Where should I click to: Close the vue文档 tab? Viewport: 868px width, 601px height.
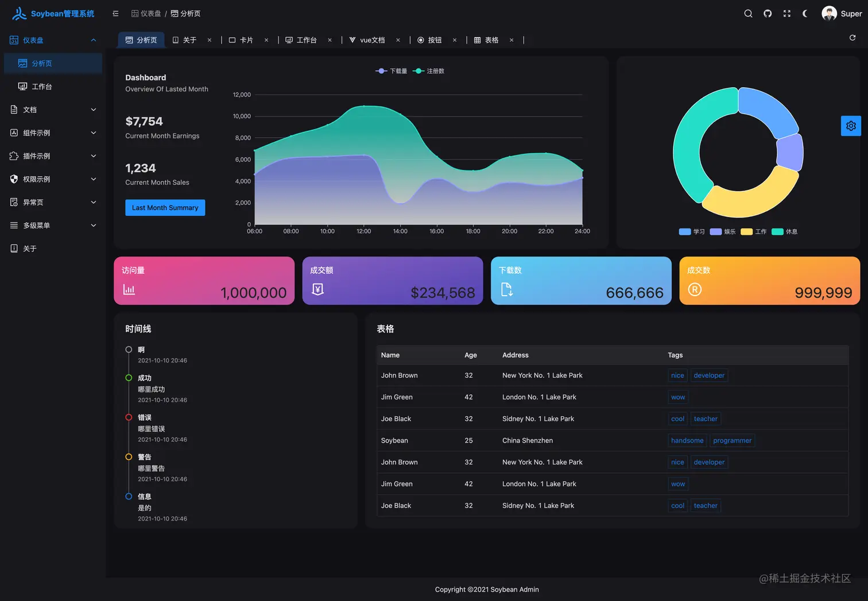click(x=398, y=40)
